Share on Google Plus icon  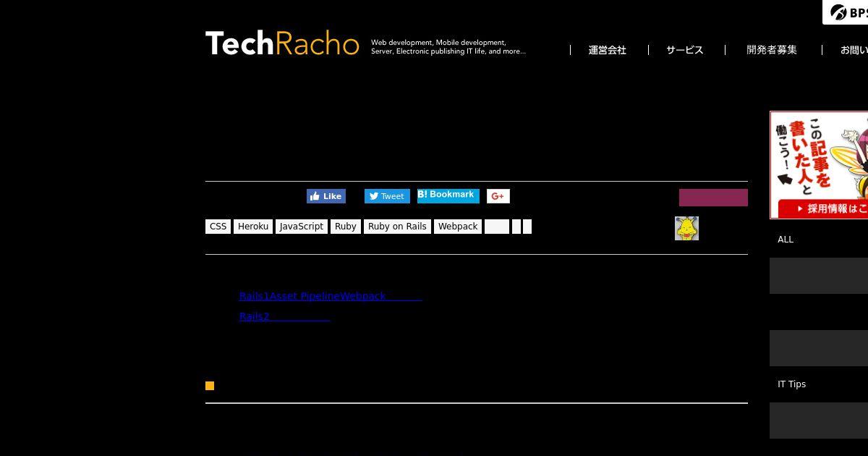[x=498, y=196]
